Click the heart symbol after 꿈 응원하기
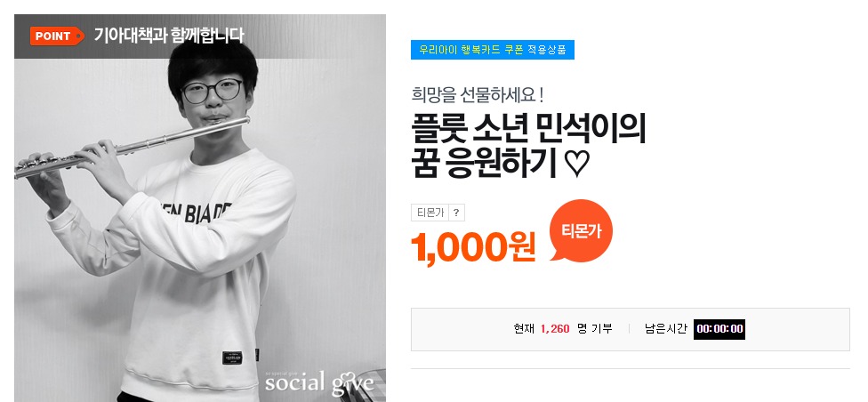 coord(577,164)
